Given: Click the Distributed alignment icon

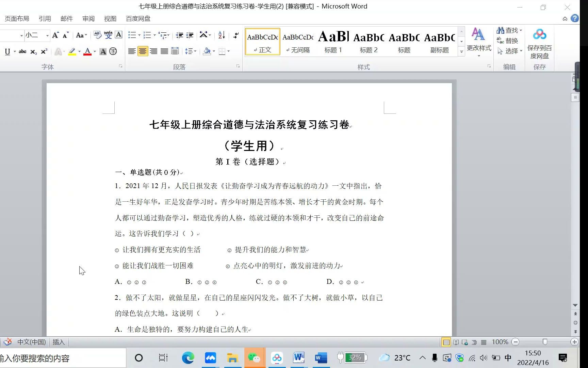Looking at the screenshot, I should click(175, 51).
